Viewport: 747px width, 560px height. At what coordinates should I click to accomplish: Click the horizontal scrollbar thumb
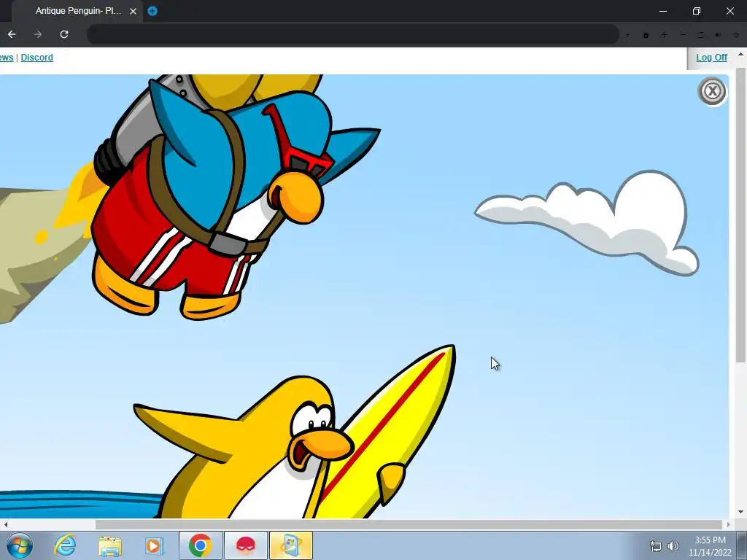[x=410, y=524]
